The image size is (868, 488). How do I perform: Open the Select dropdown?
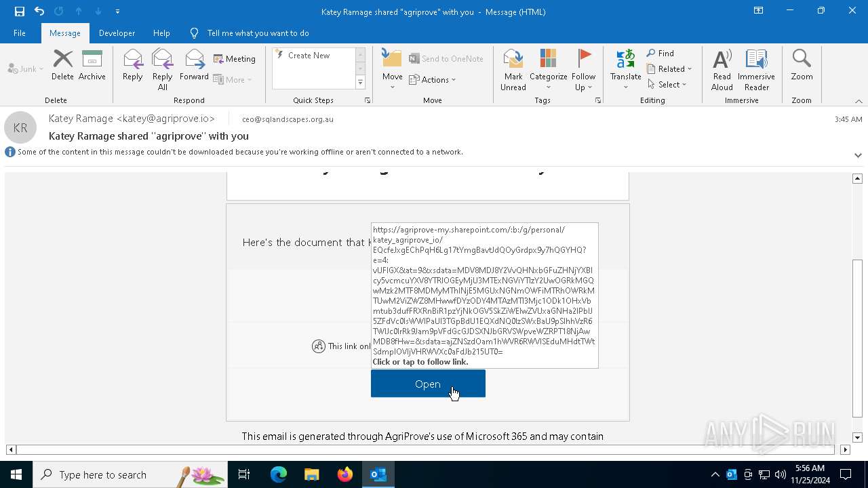click(667, 85)
